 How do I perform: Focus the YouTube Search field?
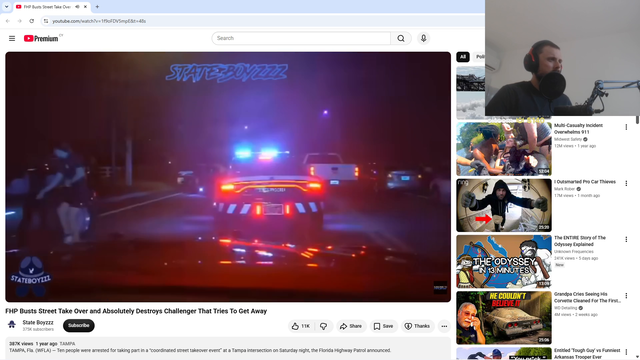click(301, 38)
